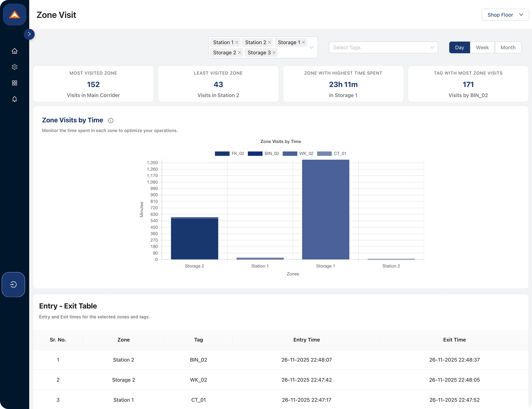
Task: Open the dashboard grid icon
Action: coord(14,83)
